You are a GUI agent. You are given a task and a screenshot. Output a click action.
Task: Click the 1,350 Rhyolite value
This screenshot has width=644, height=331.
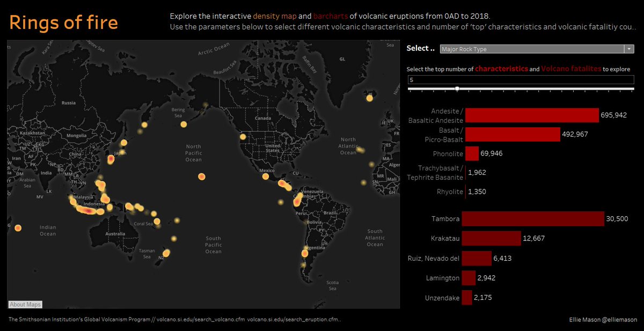(x=477, y=192)
